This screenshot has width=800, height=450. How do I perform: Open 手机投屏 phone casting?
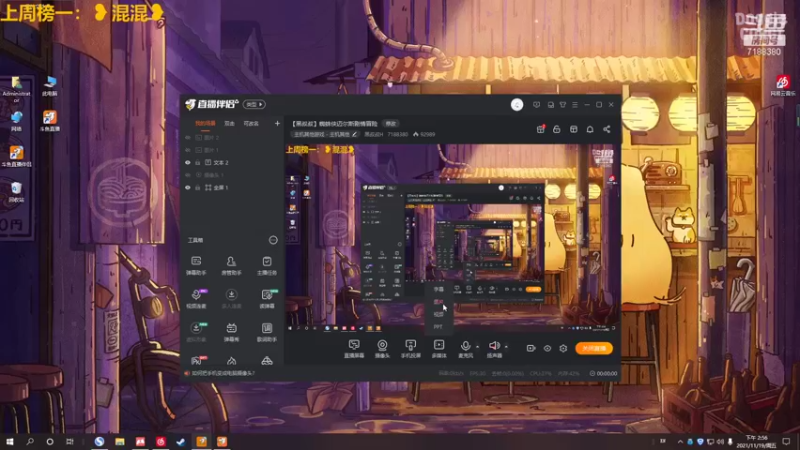410,349
